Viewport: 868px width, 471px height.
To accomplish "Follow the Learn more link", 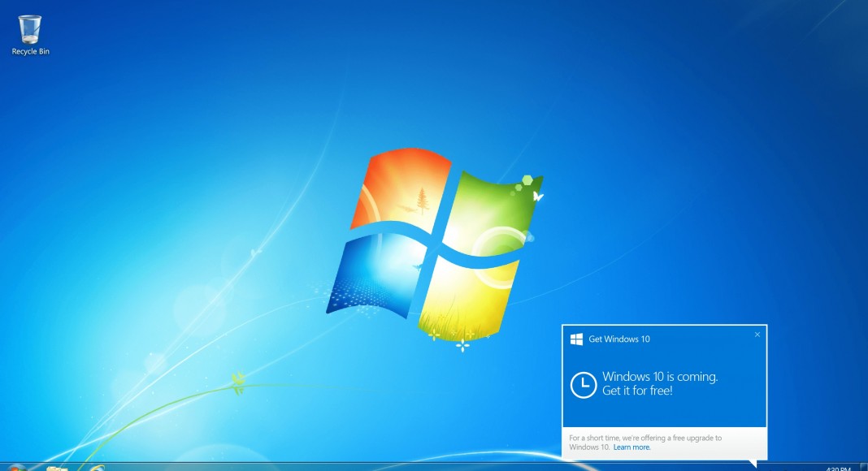I will (631, 447).
